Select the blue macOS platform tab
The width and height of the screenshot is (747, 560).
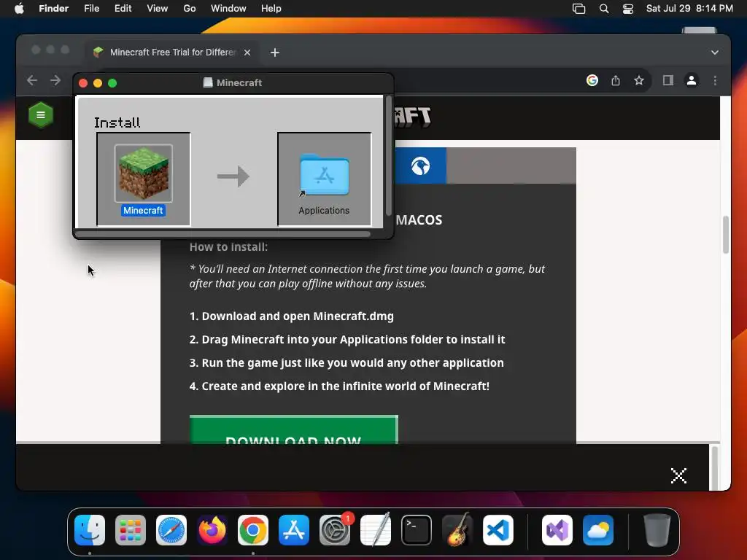click(420, 166)
